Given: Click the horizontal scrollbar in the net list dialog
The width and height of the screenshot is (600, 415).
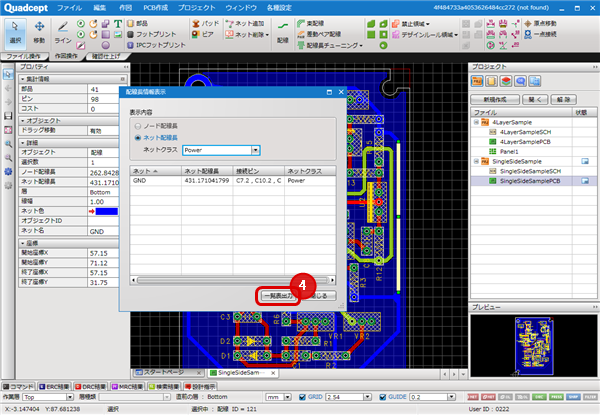Looking at the screenshot, I should pyautogui.click(x=232, y=280).
